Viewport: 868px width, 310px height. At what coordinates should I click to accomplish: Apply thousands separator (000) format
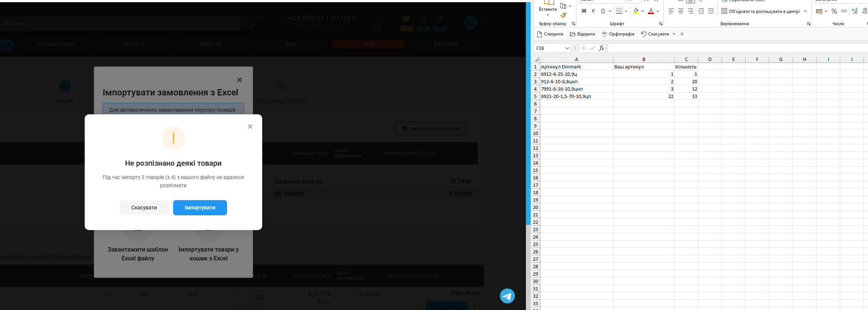pos(844,11)
